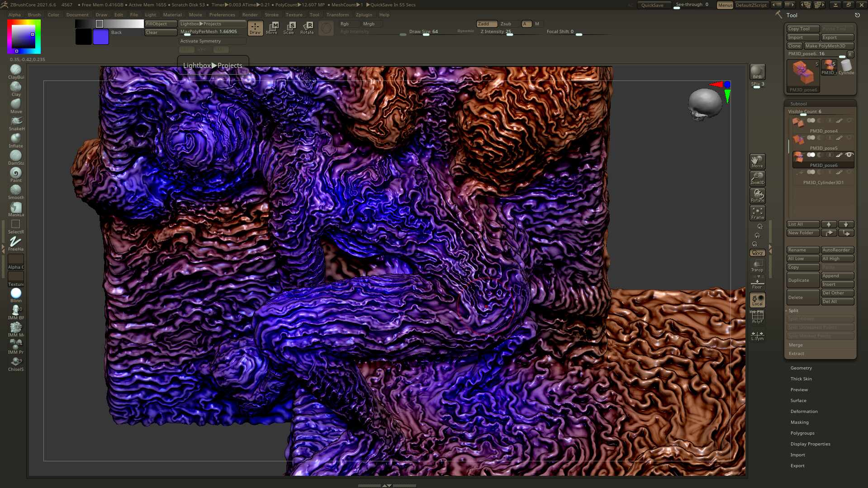The height and width of the screenshot is (488, 868).
Task: Click the BPR render button
Action: click(757, 72)
